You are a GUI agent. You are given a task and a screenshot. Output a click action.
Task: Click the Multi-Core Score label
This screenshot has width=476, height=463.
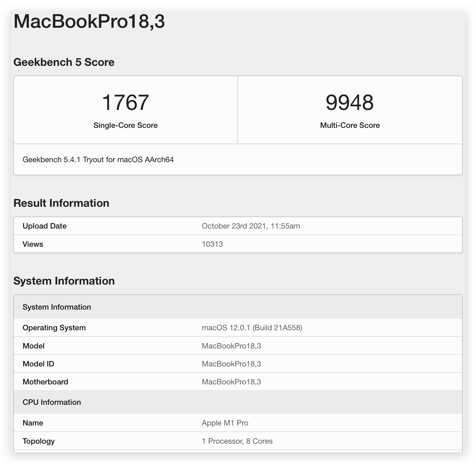(350, 125)
